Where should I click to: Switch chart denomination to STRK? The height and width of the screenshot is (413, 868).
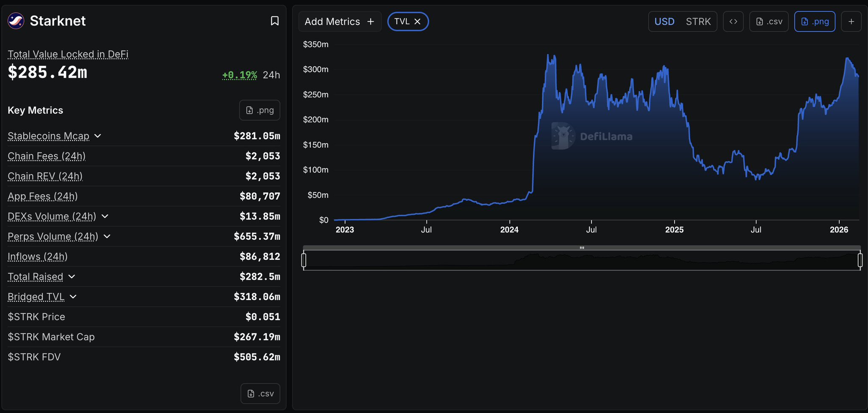pos(698,22)
